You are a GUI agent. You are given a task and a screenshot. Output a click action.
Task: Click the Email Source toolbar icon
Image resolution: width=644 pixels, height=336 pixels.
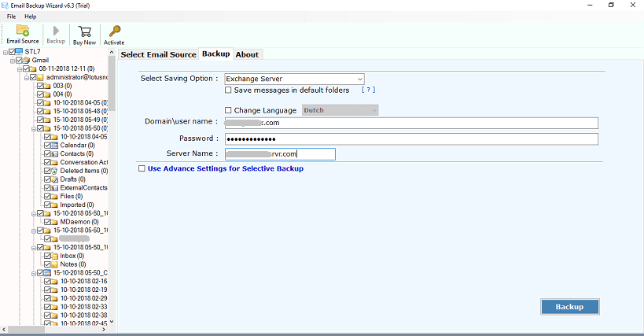pos(23,31)
